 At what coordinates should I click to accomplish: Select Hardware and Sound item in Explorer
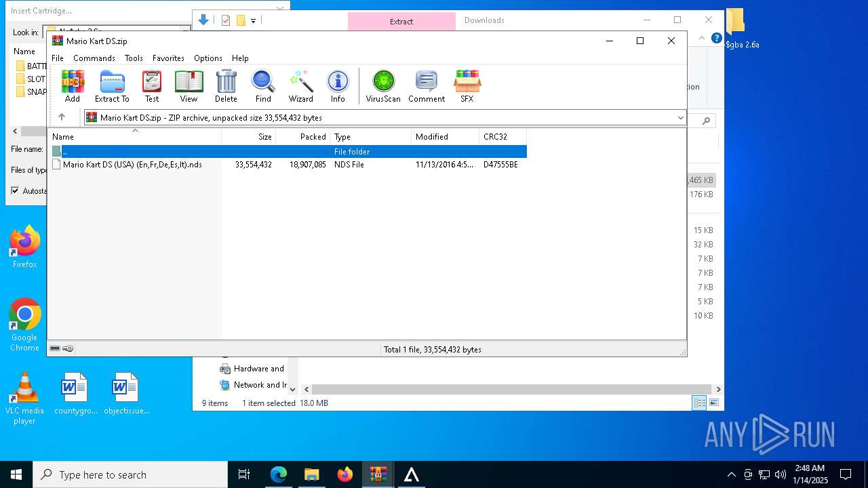[x=252, y=369]
